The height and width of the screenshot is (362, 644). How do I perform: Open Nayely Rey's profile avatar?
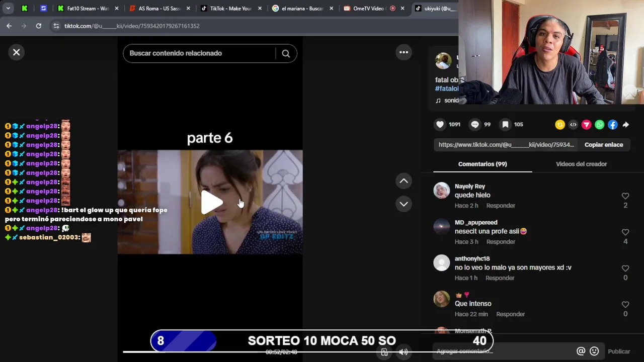442,191
